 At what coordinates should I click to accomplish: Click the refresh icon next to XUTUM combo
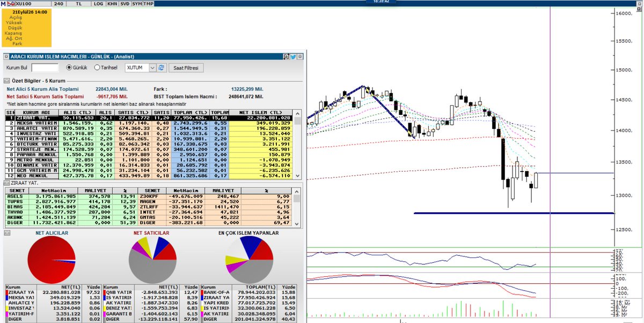(162, 68)
